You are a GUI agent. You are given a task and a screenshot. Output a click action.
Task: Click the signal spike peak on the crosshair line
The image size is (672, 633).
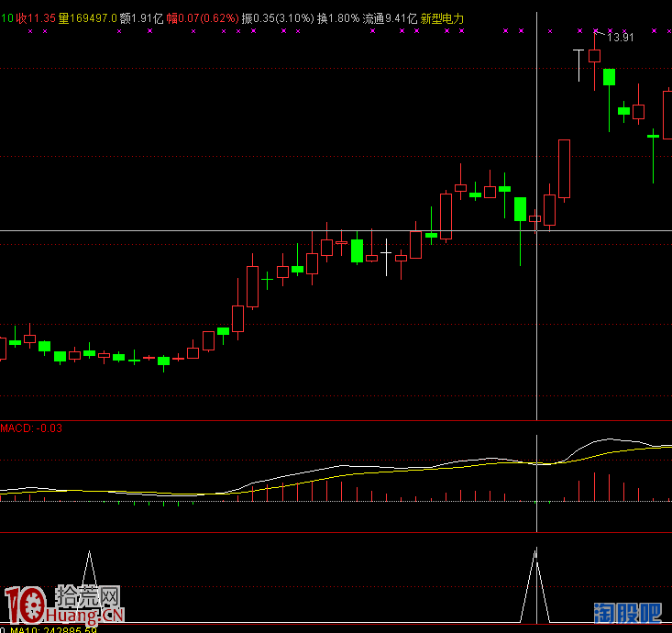[536, 550]
